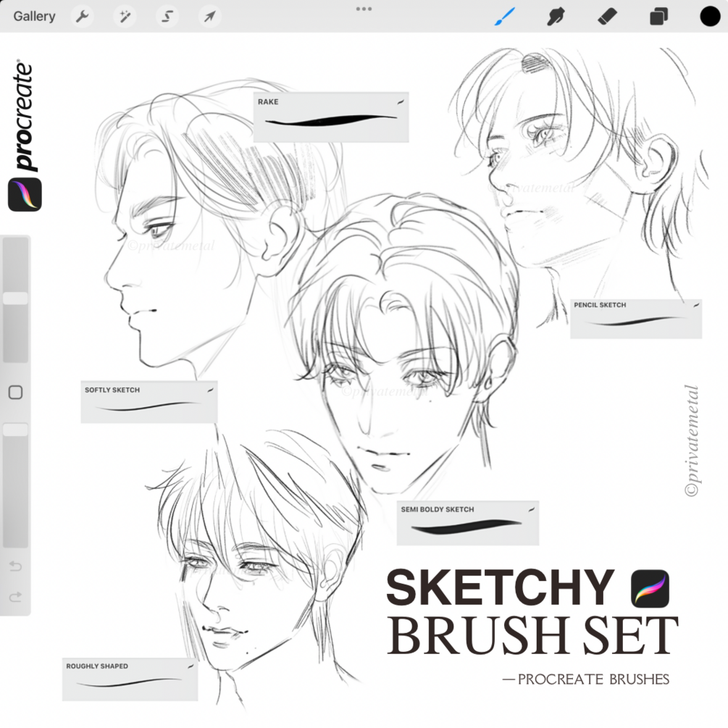
Task: Click the brush size slider handle
Action: (15, 297)
